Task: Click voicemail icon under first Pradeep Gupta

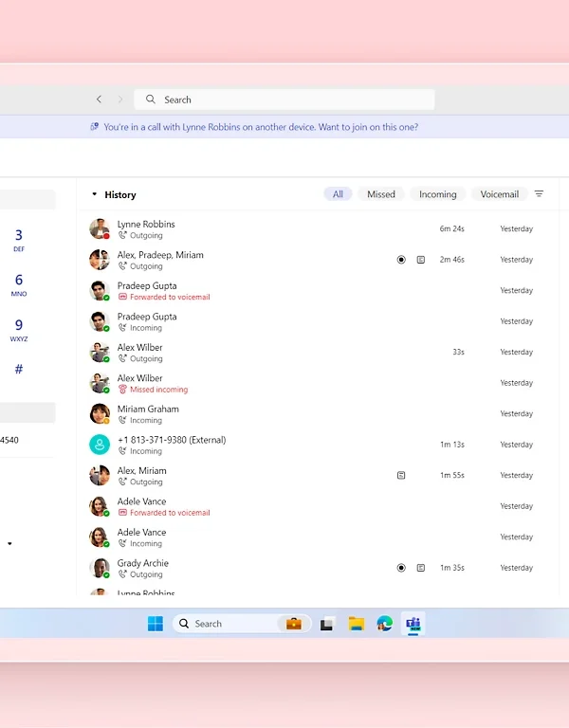Action: coord(122,297)
